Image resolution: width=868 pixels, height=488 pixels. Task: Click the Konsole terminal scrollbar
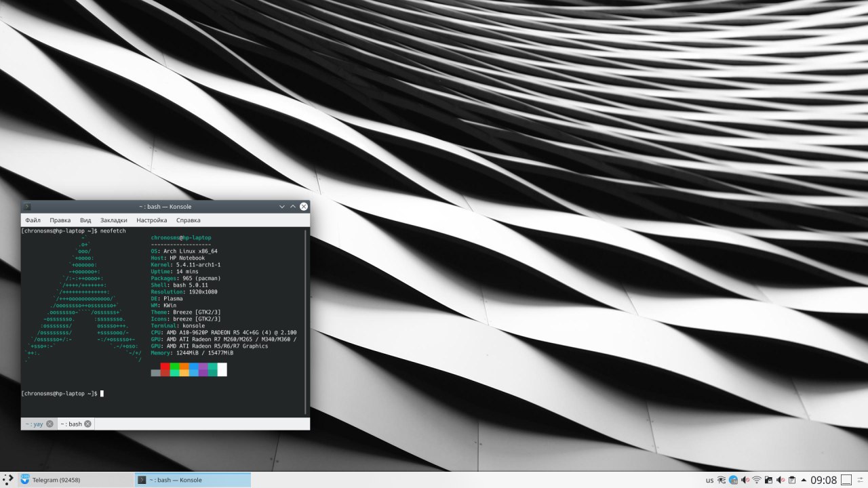pos(306,322)
